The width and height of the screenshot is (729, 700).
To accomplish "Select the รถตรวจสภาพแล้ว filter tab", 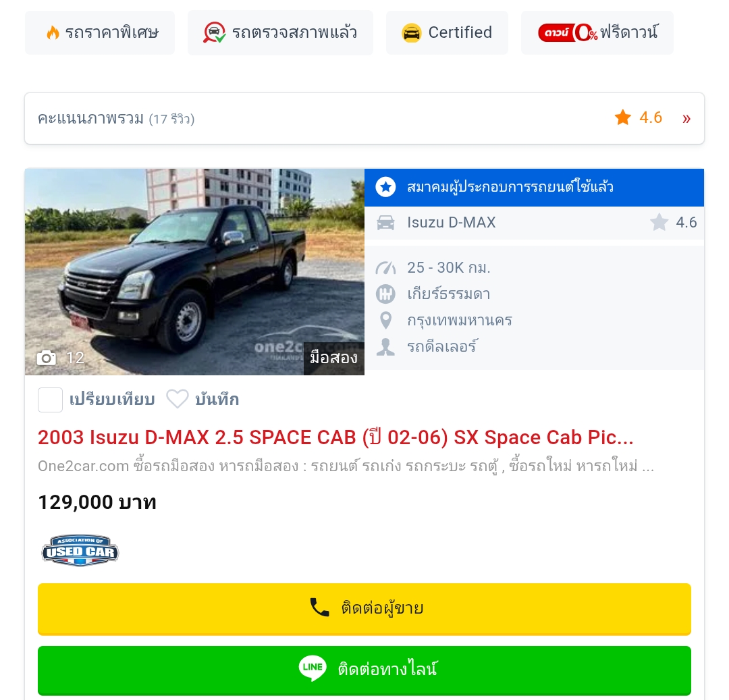I will coord(280,32).
